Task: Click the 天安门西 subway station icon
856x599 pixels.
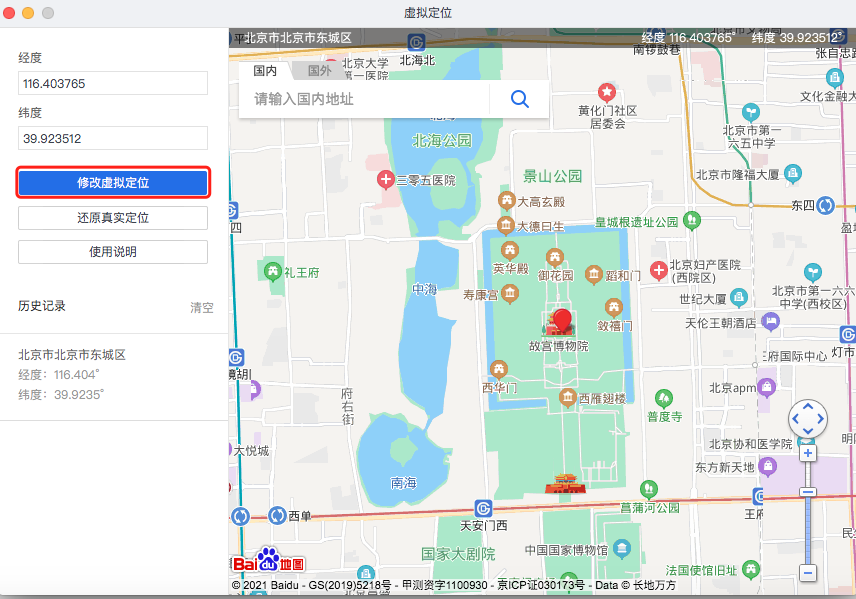Action: pos(484,508)
